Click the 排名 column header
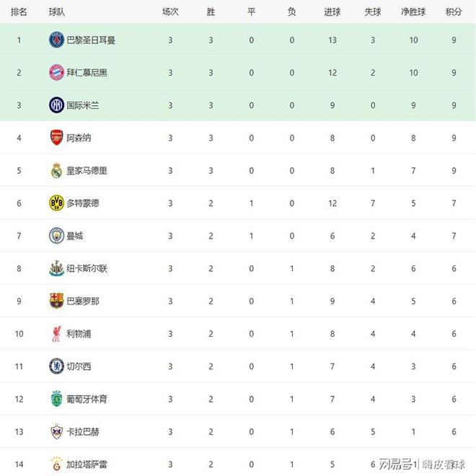Viewport: 476px width, 476px height. [x=19, y=12]
